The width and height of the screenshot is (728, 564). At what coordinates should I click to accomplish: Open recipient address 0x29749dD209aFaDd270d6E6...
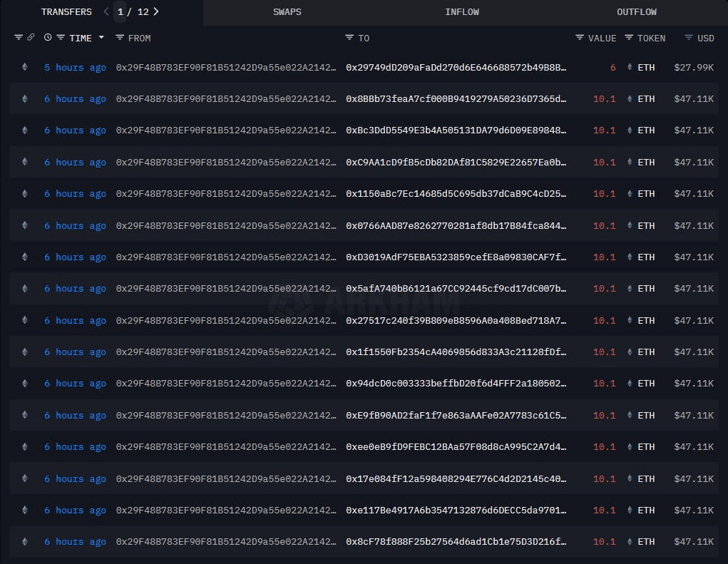point(456,67)
